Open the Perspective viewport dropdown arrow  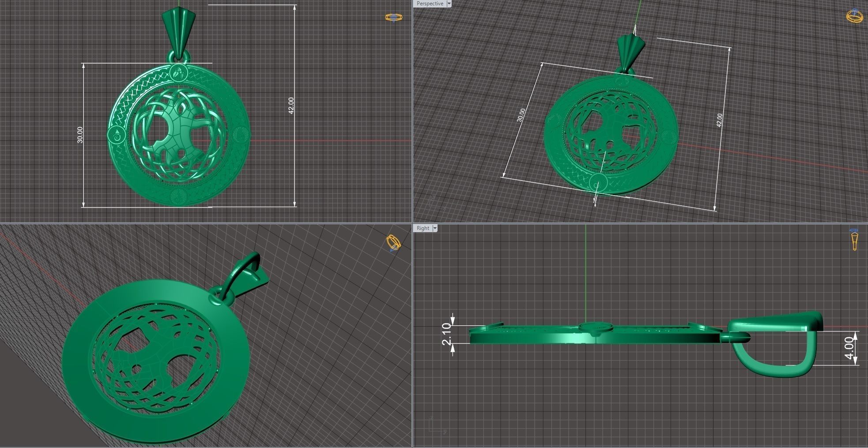point(449,4)
